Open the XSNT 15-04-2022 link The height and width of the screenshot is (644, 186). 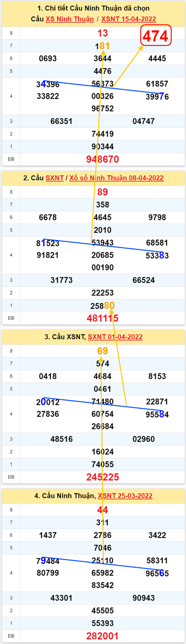tap(129, 19)
